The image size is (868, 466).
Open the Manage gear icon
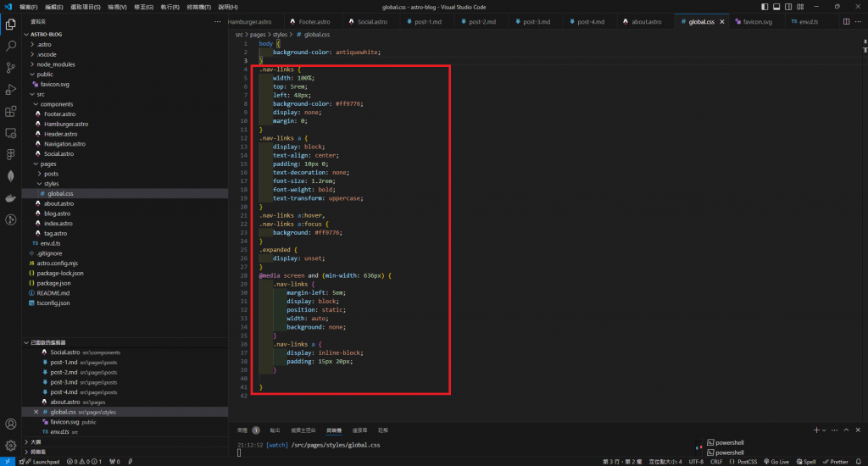pyautogui.click(x=10, y=446)
